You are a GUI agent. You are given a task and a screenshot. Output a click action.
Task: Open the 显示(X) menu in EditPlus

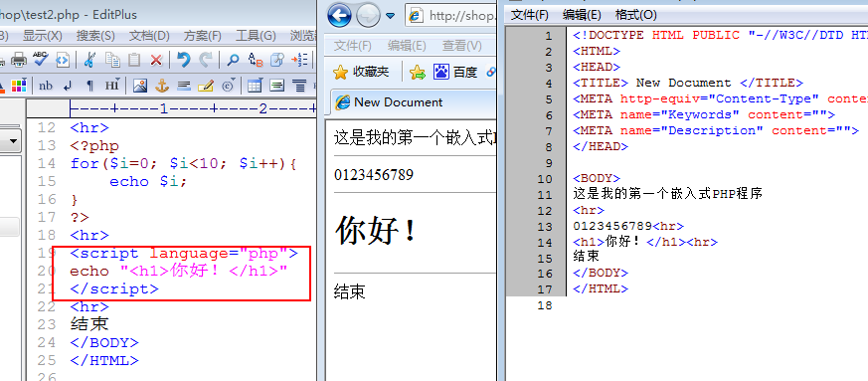pos(42,36)
